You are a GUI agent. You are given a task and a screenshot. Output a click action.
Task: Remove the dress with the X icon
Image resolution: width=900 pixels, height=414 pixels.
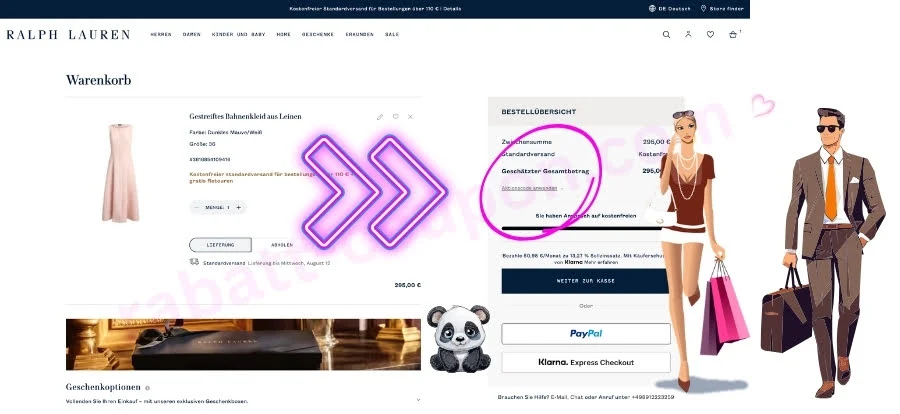410,117
